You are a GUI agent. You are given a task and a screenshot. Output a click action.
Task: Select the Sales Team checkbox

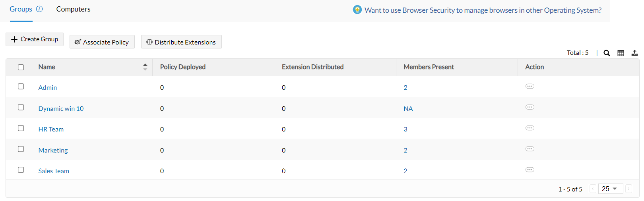[21, 170]
